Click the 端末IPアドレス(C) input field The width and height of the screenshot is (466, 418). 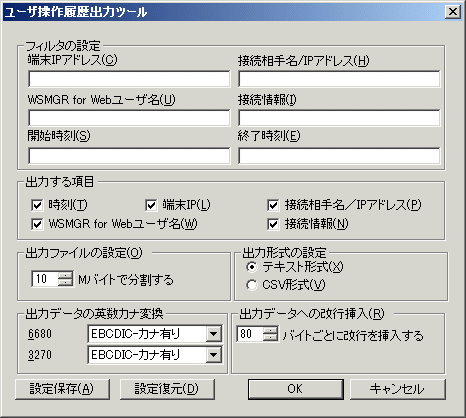tap(129, 79)
